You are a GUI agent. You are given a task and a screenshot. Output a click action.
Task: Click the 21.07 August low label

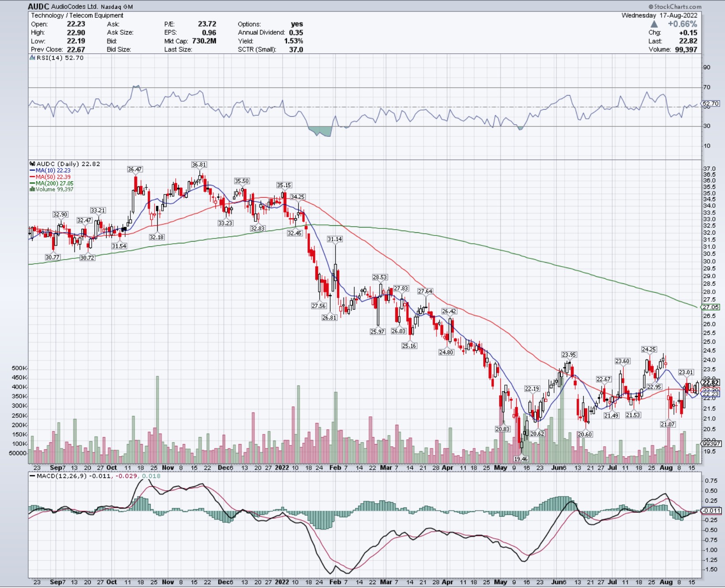(x=668, y=424)
